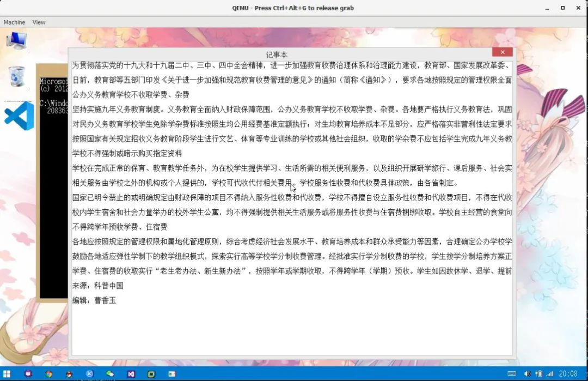This screenshot has width=588, height=381.
Task: Select the Recycle Bin desktop icon
Action: click(x=17, y=76)
